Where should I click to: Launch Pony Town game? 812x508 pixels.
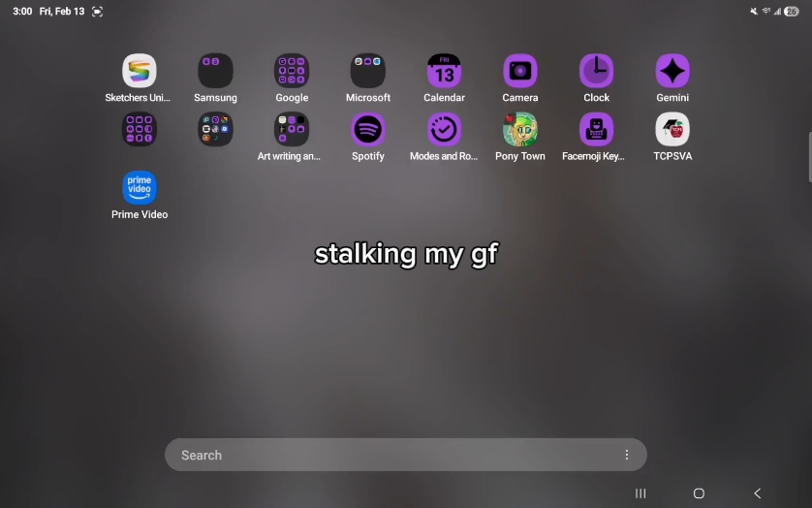coord(520,129)
